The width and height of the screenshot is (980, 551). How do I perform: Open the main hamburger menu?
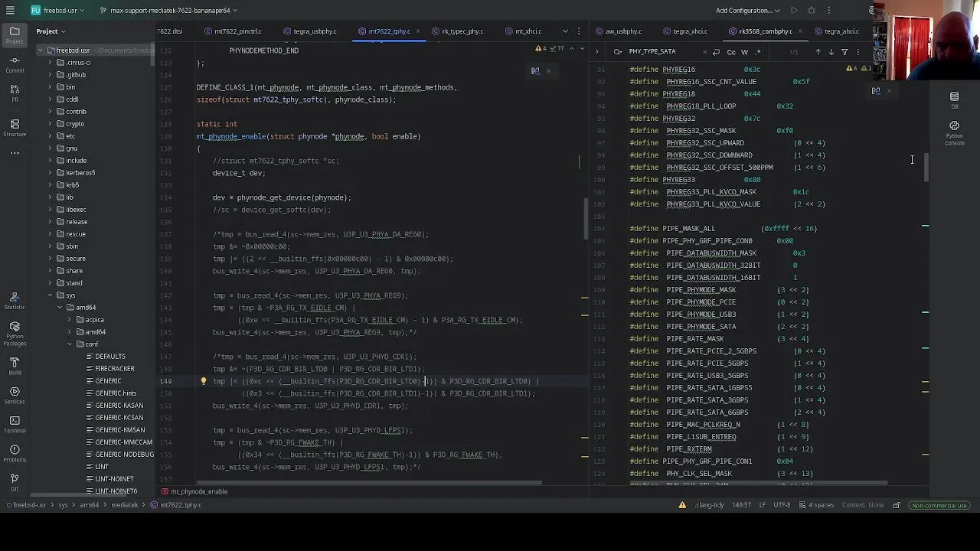coord(10,11)
